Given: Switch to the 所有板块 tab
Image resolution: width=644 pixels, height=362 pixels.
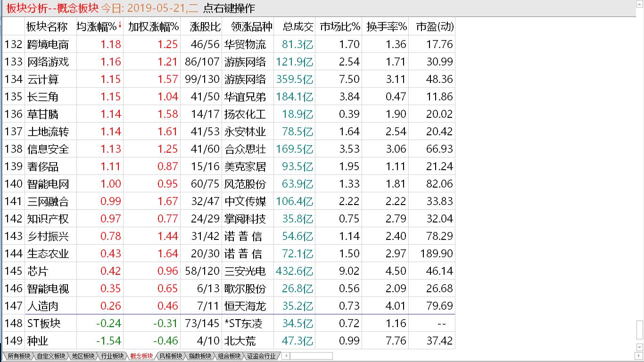Looking at the screenshot, I should click(x=19, y=356).
